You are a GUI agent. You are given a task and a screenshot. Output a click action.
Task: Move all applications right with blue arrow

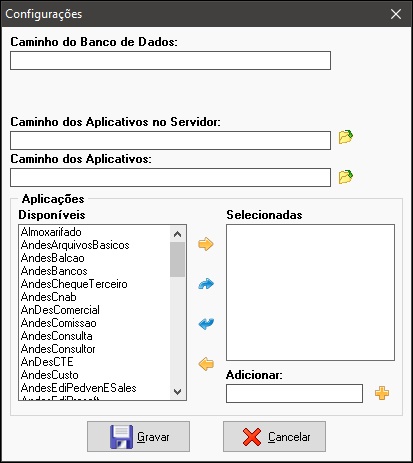coord(206,284)
